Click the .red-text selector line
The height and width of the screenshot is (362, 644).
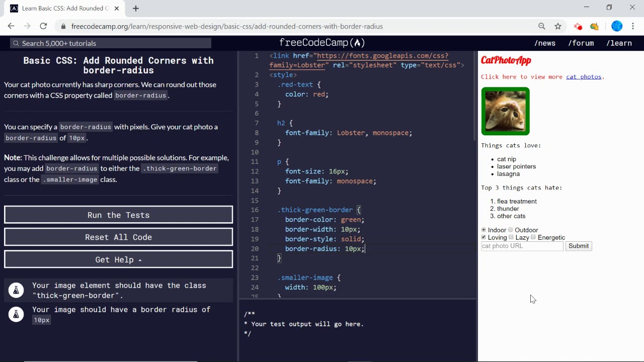[299, 84]
